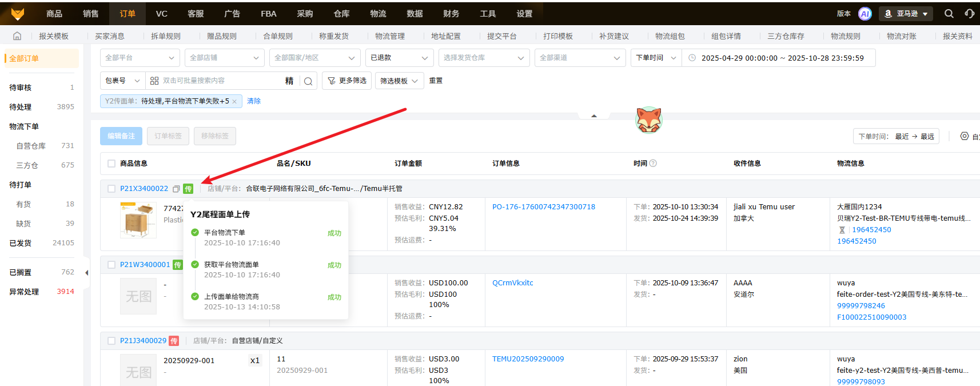Click the 下单时间 sort order control
The height and width of the screenshot is (386, 980).
[896, 136]
